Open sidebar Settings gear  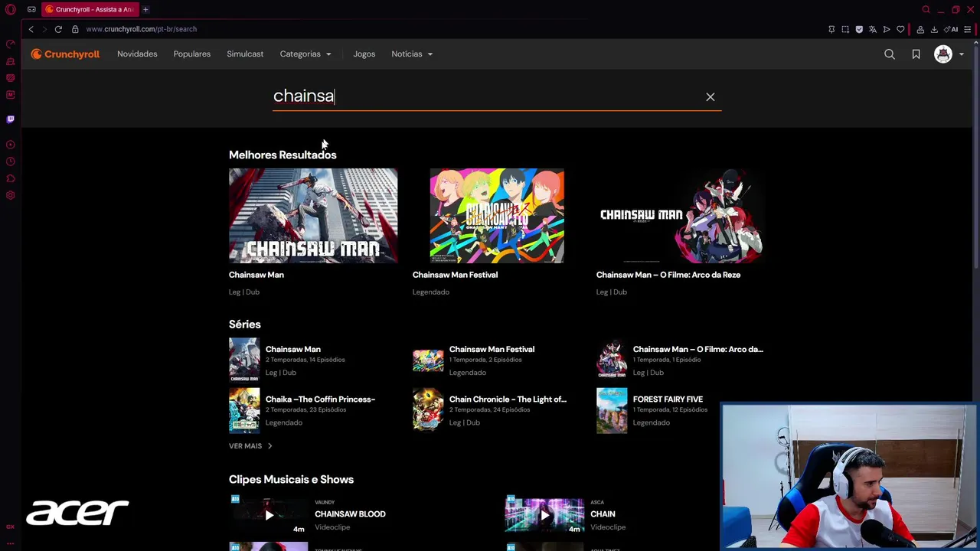click(x=11, y=195)
